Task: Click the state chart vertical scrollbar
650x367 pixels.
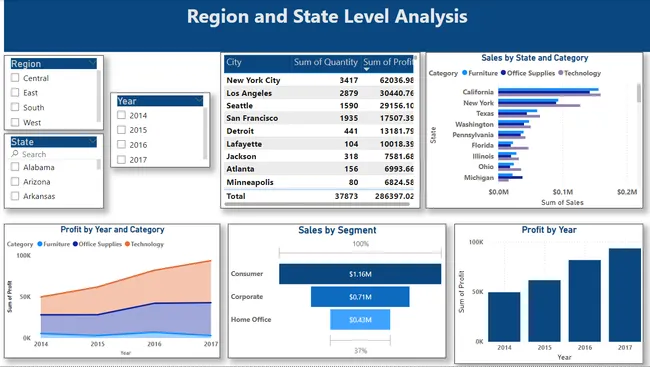Action: click(x=639, y=93)
